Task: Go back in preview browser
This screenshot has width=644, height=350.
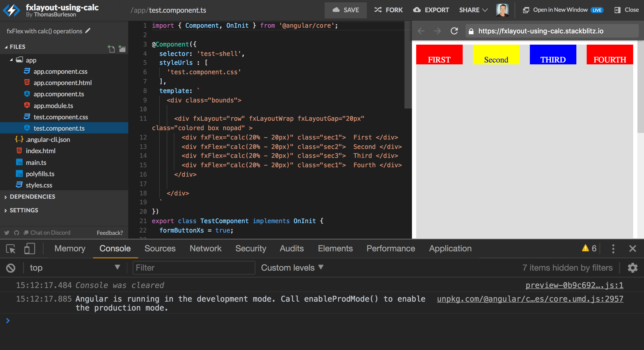Action: click(x=421, y=31)
